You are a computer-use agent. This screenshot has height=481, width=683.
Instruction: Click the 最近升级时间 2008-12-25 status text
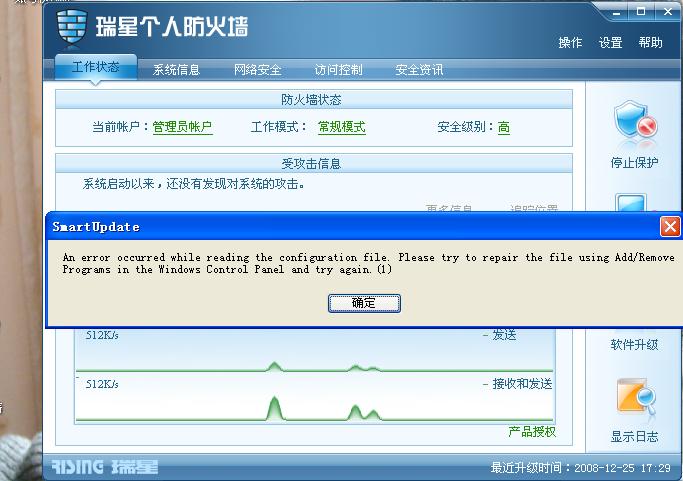click(x=580, y=467)
